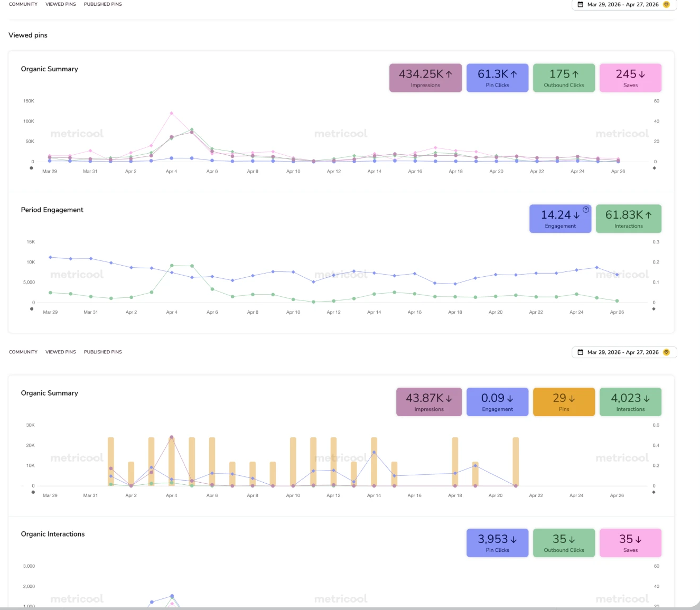The image size is (700, 610).
Task: Toggle the 4,023 Interactions card
Action: tap(630, 402)
